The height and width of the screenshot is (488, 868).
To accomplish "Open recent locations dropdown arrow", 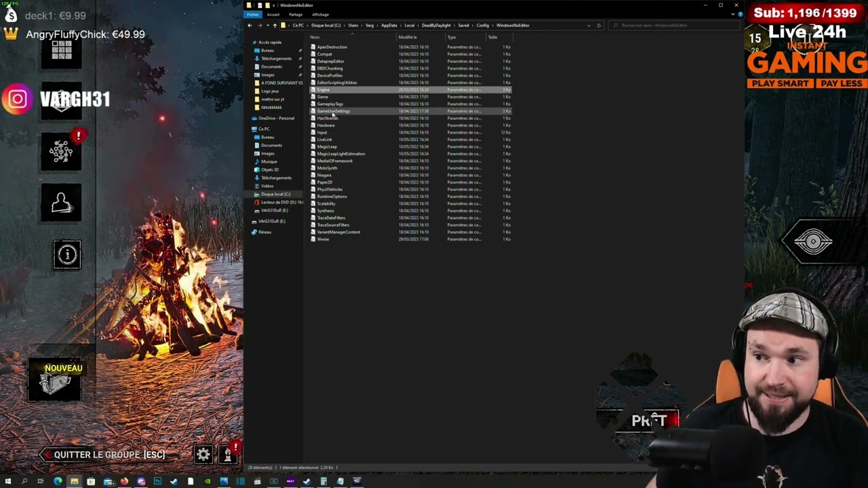I will click(267, 25).
